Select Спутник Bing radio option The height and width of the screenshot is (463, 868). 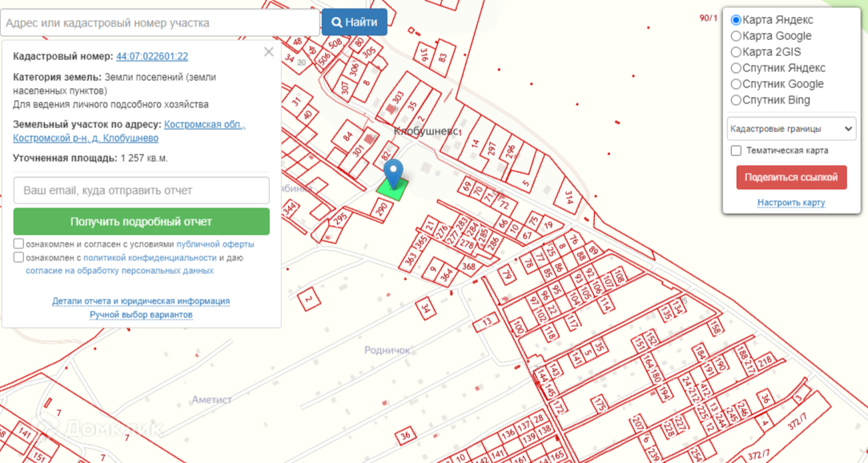pos(736,100)
